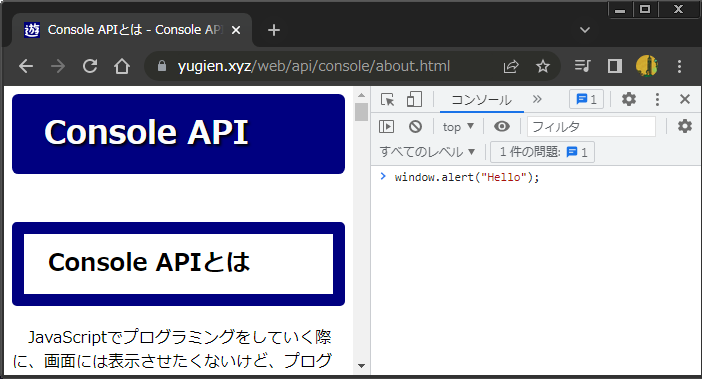Screen dimensions: 702x379
Task: Close the DevTools panel
Action: 685,99
